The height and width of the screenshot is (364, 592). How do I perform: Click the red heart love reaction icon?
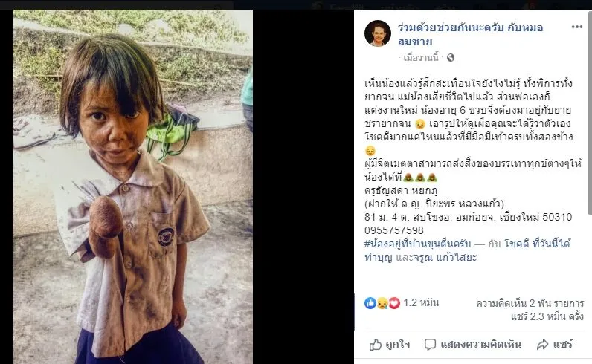[x=394, y=303]
